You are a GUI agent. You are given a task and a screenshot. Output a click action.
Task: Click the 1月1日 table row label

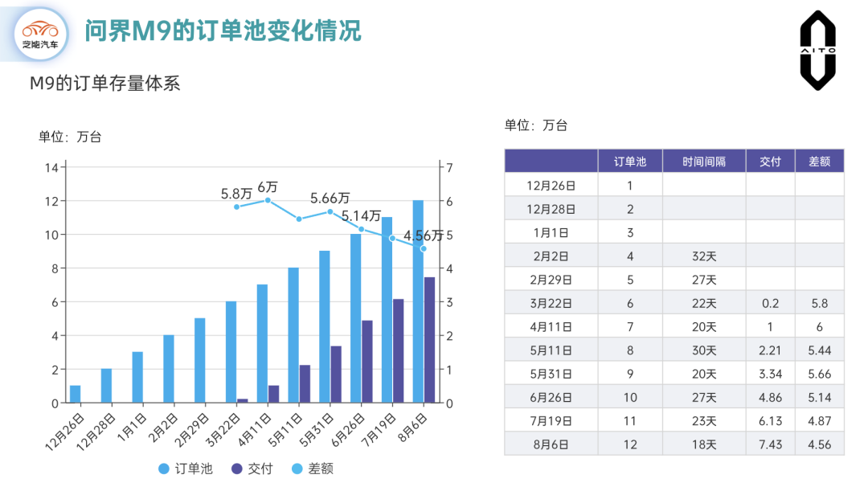tap(551, 232)
